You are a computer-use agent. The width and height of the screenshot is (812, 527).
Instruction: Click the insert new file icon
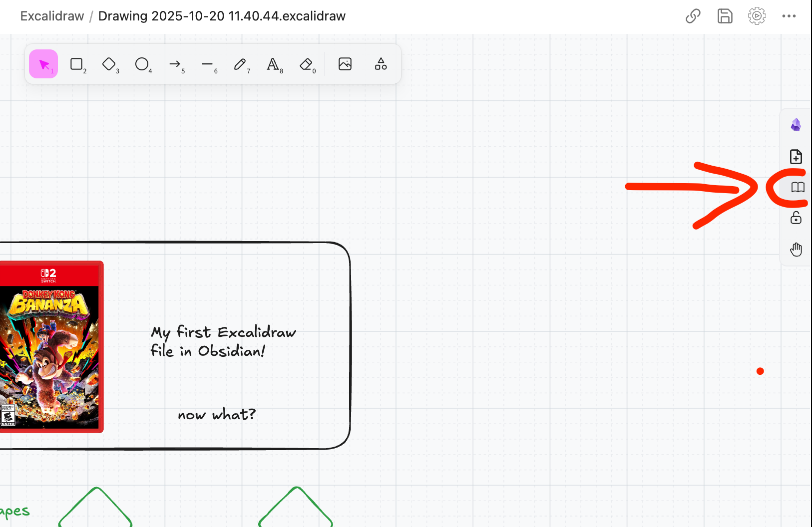click(x=796, y=156)
